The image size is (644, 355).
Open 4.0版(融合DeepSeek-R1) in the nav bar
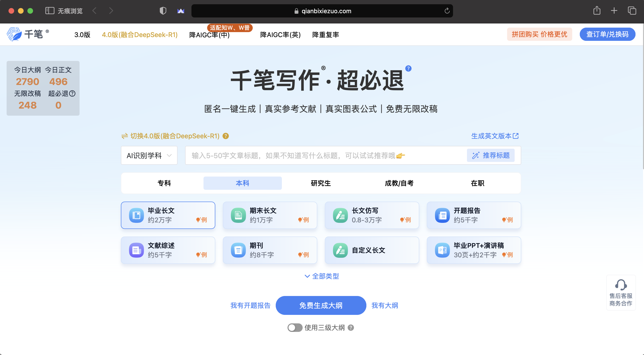pos(140,35)
